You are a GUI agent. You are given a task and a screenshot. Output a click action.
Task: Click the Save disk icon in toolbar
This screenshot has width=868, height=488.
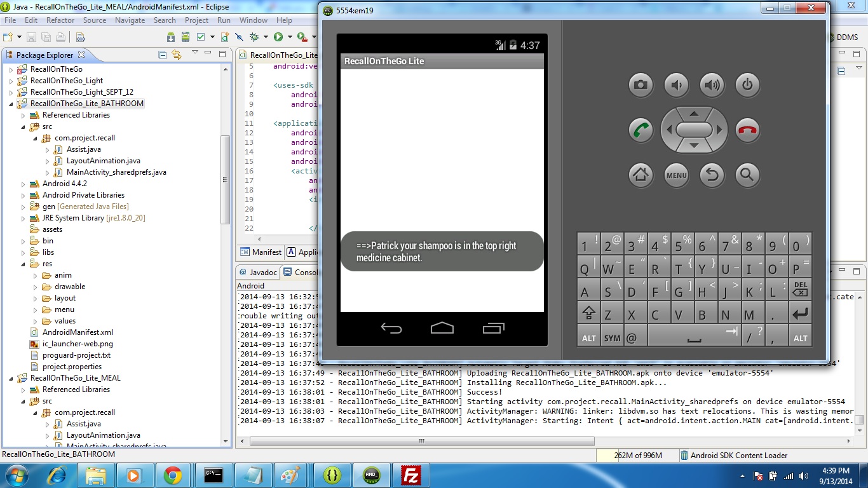[31, 37]
